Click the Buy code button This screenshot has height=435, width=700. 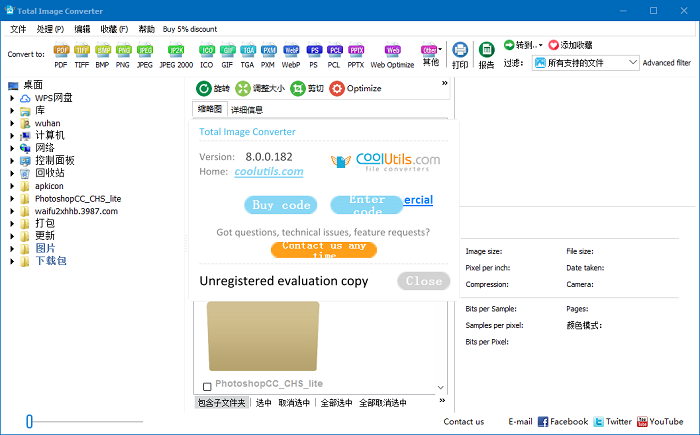[x=281, y=205]
